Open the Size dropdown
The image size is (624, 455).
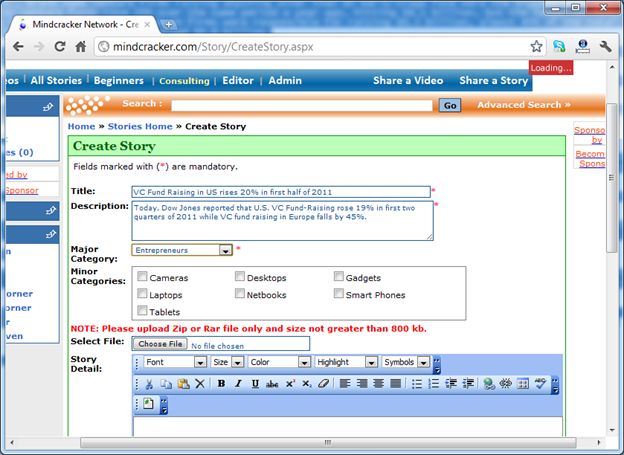pyautogui.click(x=227, y=362)
